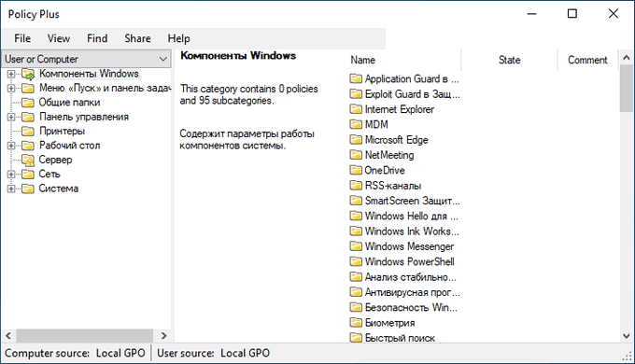Open the View menu
The width and height of the screenshot is (635, 364).
point(58,38)
